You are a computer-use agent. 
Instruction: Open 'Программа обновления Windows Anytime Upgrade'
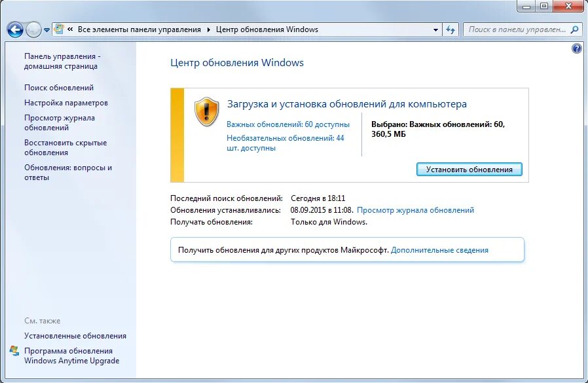(x=71, y=356)
